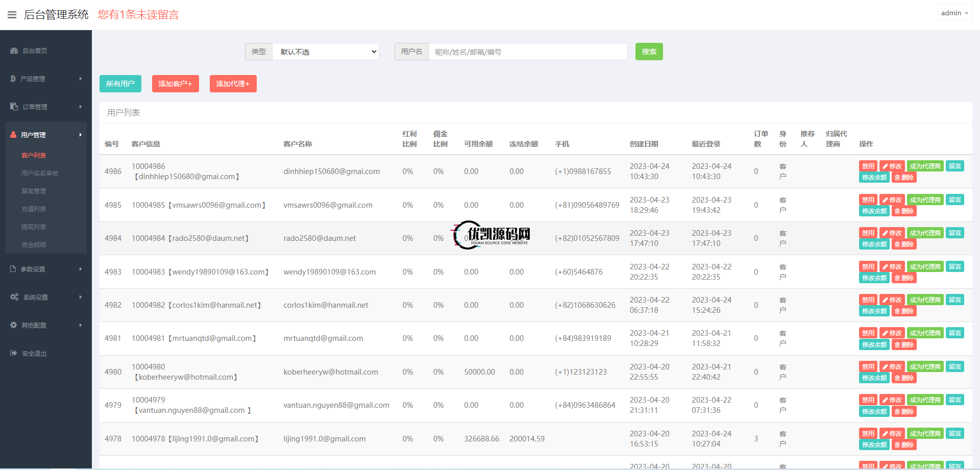Expand the 系统设置 menu arrow
This screenshot has width=980, height=470.
point(80,297)
